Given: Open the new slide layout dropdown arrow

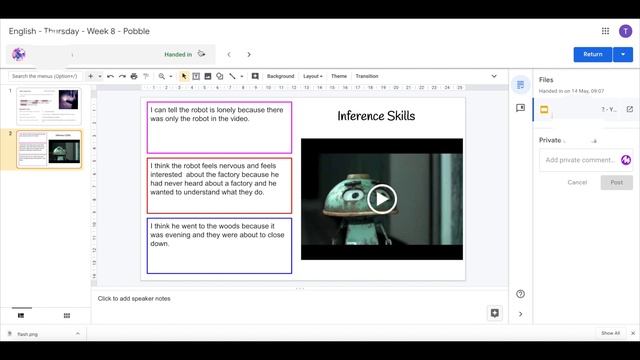Looking at the screenshot, I should pyautogui.click(x=100, y=76).
